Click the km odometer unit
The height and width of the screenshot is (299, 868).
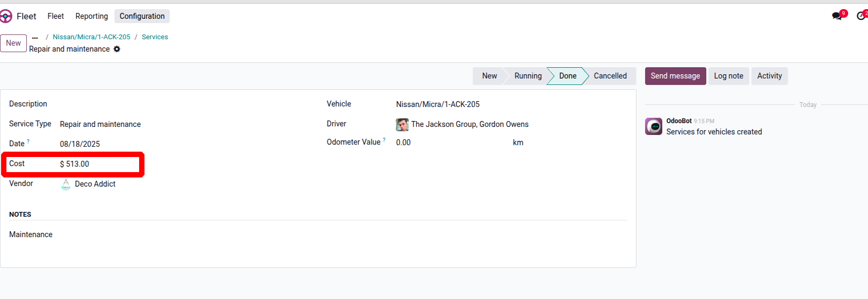click(518, 143)
